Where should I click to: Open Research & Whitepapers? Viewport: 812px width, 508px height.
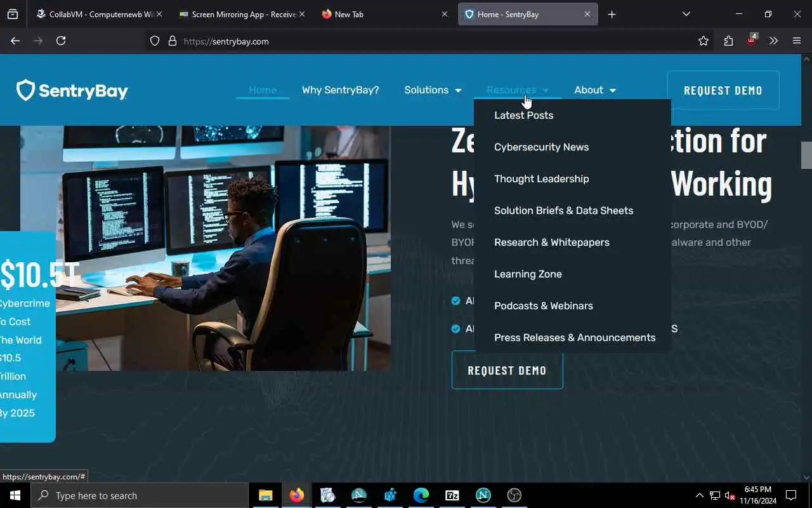tap(552, 242)
